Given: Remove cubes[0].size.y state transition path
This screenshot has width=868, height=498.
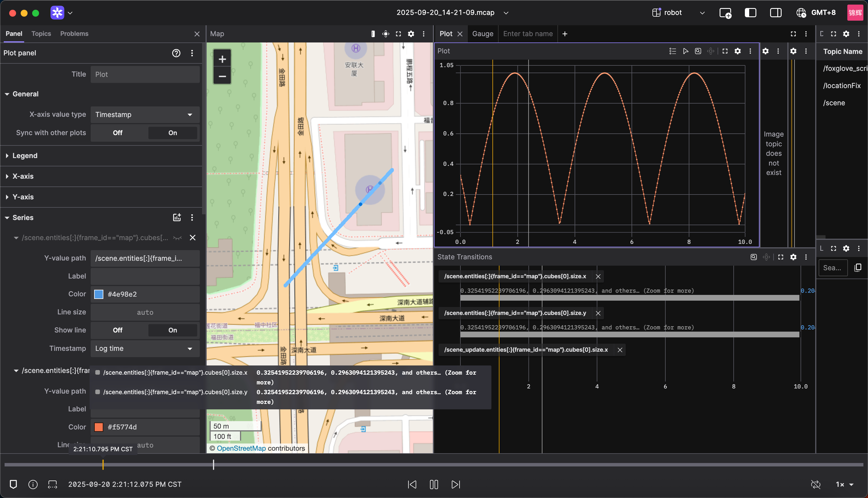Looking at the screenshot, I should [x=598, y=313].
